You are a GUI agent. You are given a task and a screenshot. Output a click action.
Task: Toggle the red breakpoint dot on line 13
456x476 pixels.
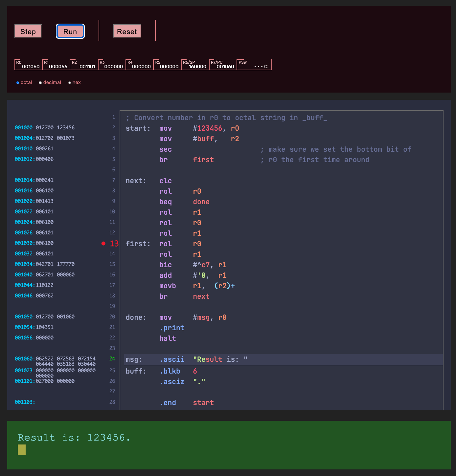(x=103, y=243)
